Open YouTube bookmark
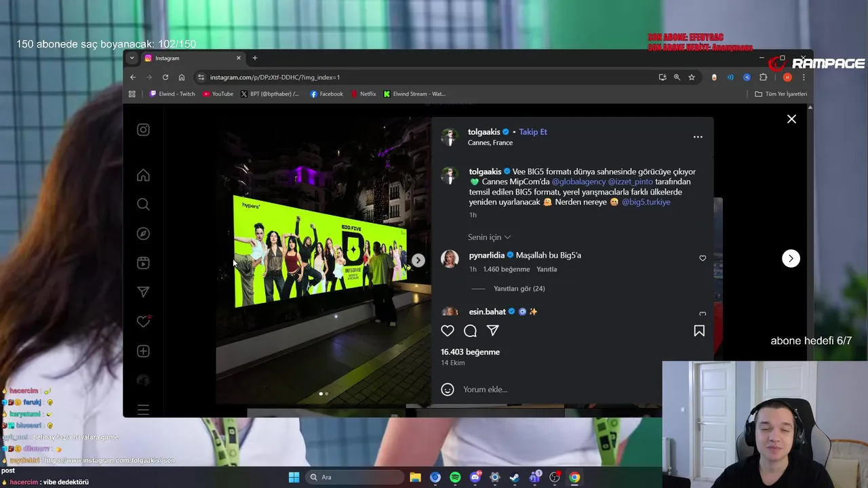Image resolution: width=868 pixels, height=488 pixels. tap(218, 94)
